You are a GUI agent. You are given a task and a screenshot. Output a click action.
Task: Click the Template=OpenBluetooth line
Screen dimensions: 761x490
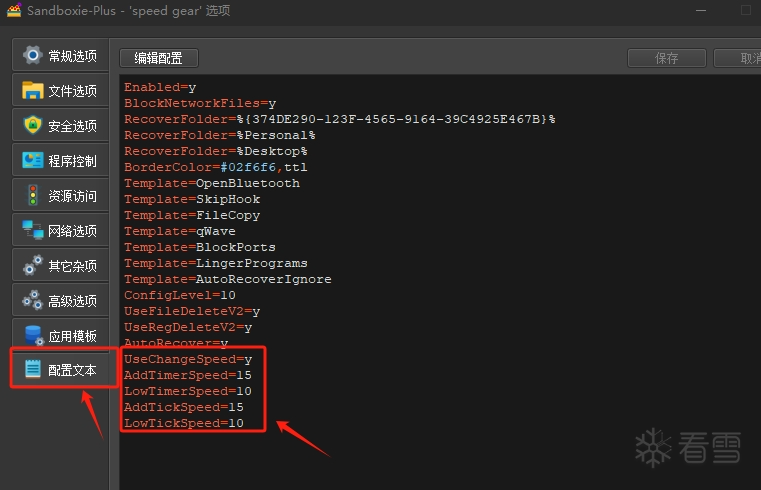[212, 183]
